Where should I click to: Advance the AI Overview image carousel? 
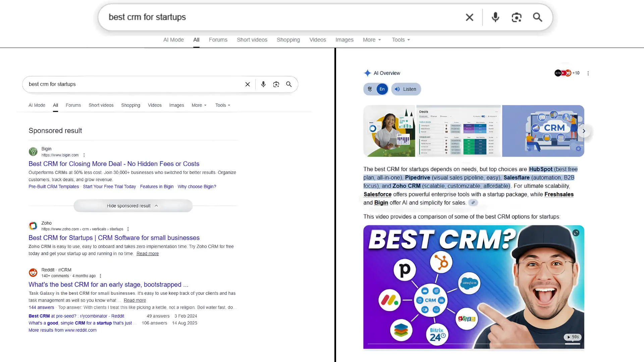[x=584, y=131]
